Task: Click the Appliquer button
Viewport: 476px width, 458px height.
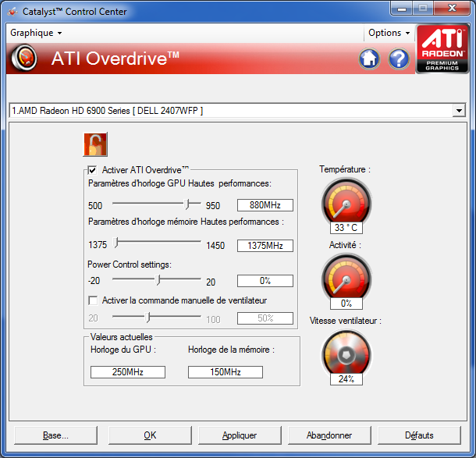Action: tap(240, 435)
